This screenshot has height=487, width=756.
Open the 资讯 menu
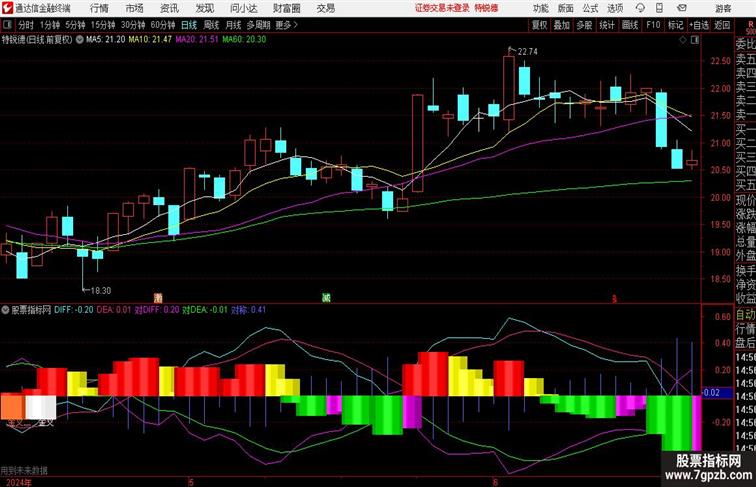pos(169,8)
